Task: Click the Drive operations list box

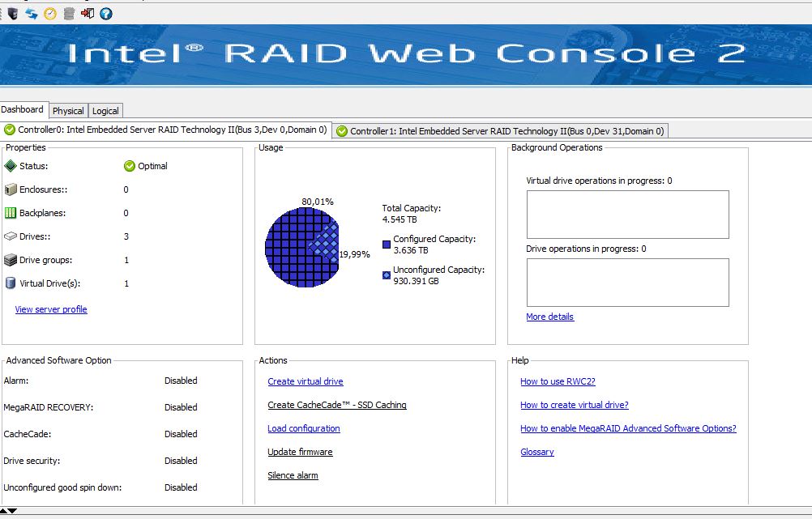Action: (x=628, y=283)
